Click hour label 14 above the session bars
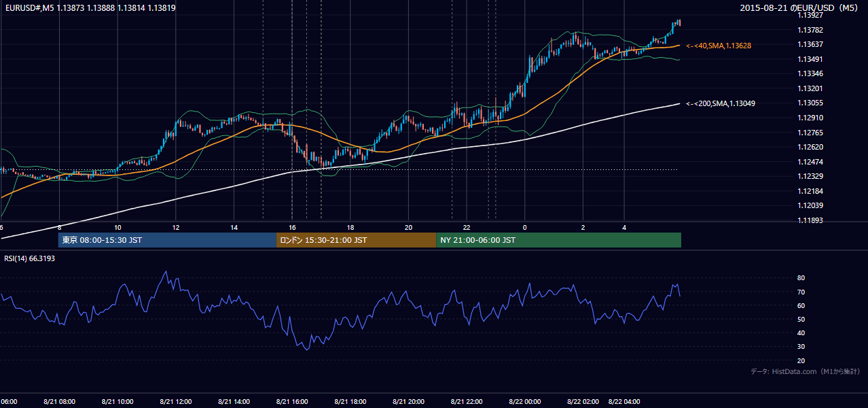The image size is (868, 408). 234,227
